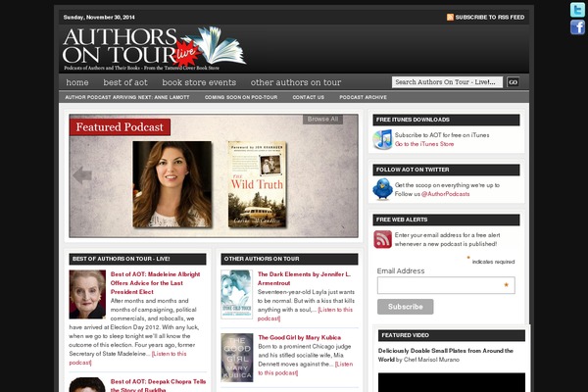The width and height of the screenshot is (588, 392).
Task: Click the Featured Video heading
Action: tap(452, 335)
